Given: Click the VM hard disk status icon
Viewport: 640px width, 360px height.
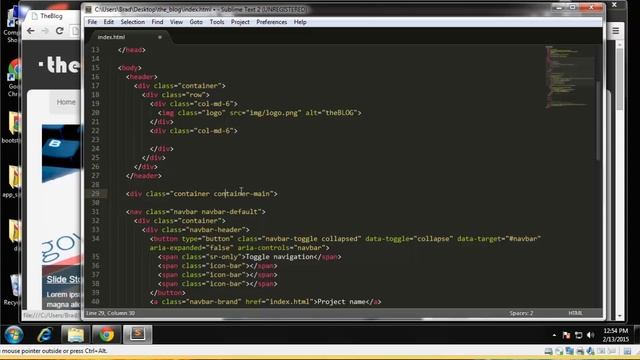Looking at the screenshot, I should [548, 351].
